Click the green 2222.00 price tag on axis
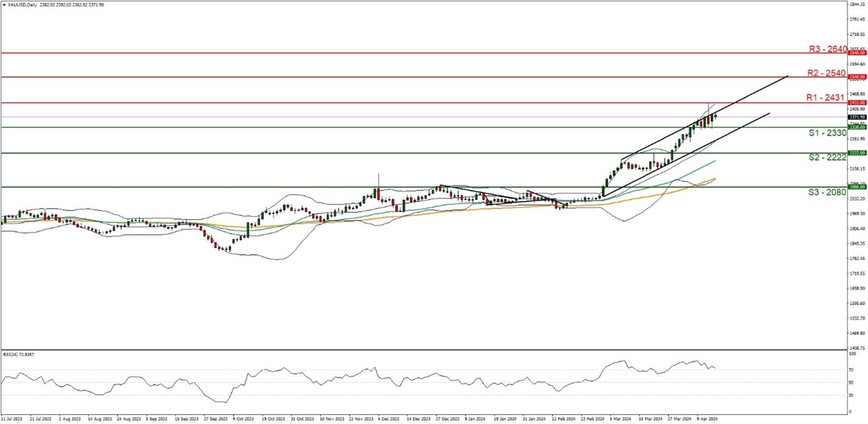This screenshot has height=424, width=868. (x=856, y=153)
